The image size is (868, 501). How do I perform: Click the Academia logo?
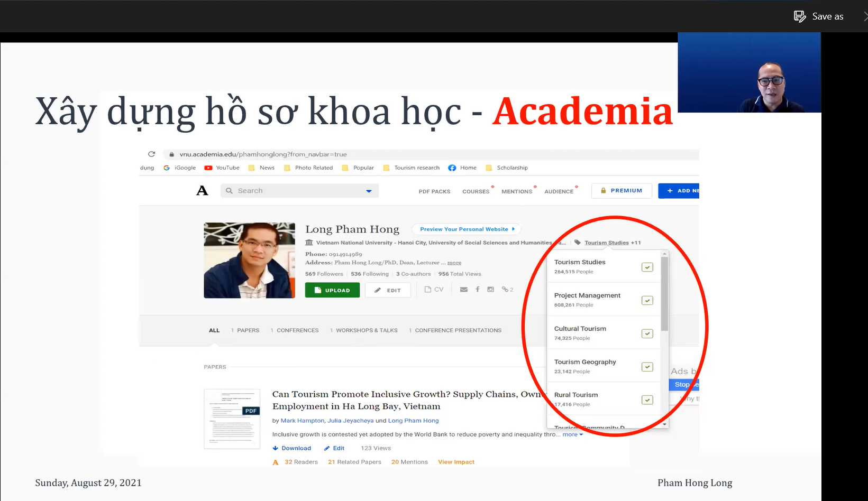point(202,191)
